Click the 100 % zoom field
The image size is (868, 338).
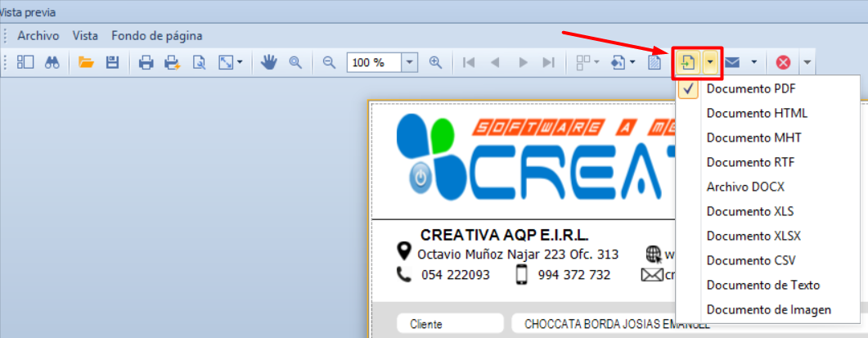(x=374, y=63)
